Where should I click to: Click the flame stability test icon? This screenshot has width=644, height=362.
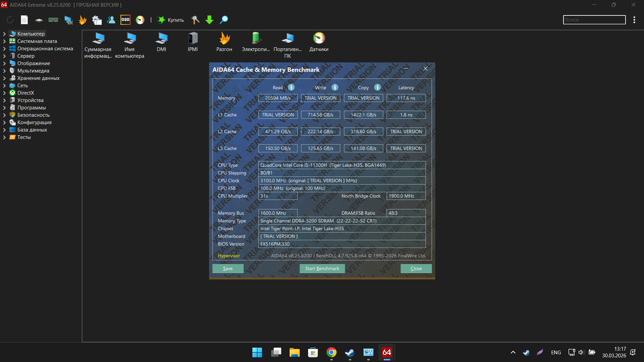[83, 20]
